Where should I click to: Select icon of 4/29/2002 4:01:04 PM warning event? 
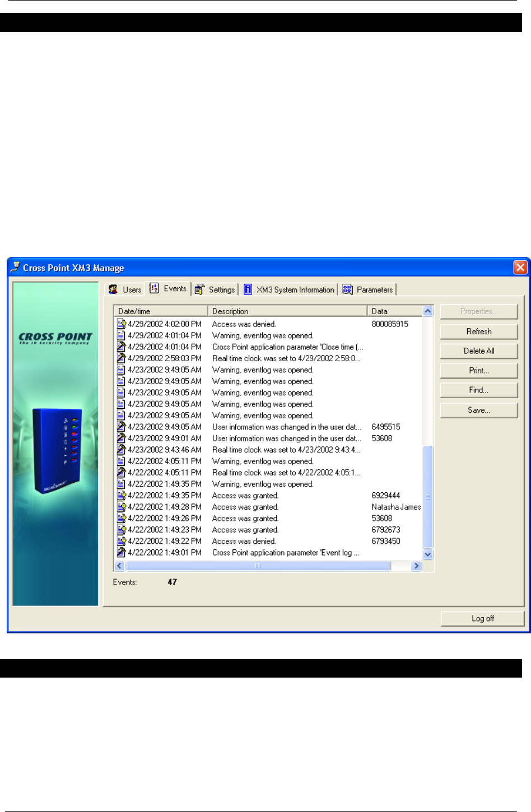(x=121, y=335)
